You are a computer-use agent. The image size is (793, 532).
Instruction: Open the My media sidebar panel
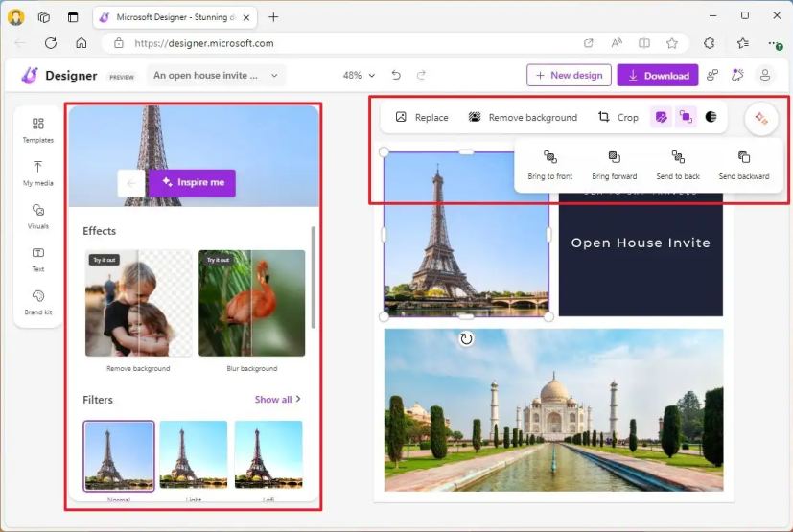click(x=38, y=173)
